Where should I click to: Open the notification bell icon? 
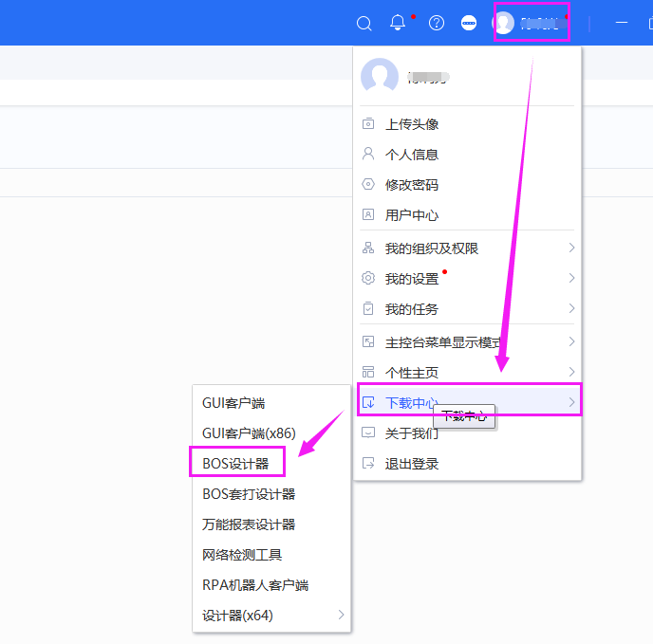398,23
